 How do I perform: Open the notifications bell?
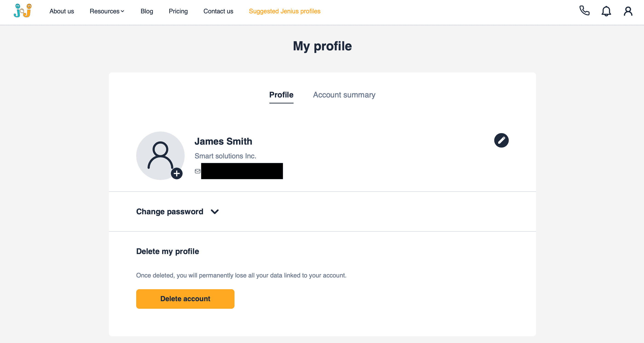click(x=606, y=11)
